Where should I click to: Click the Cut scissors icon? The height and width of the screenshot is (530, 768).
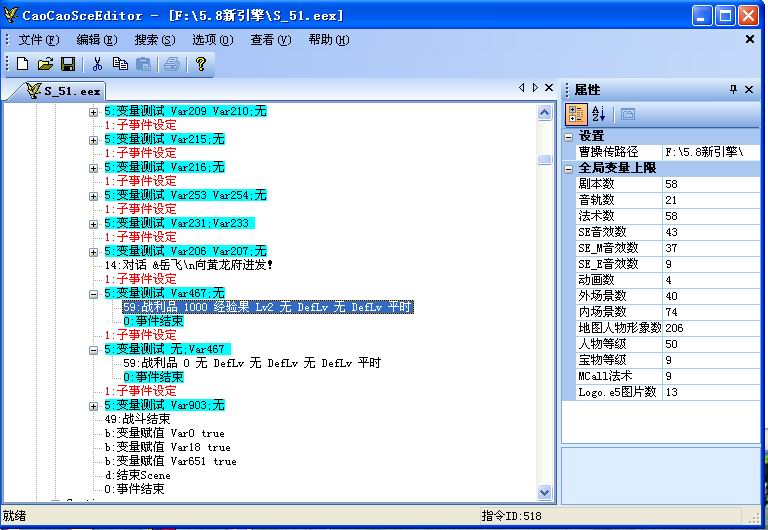tap(97, 64)
